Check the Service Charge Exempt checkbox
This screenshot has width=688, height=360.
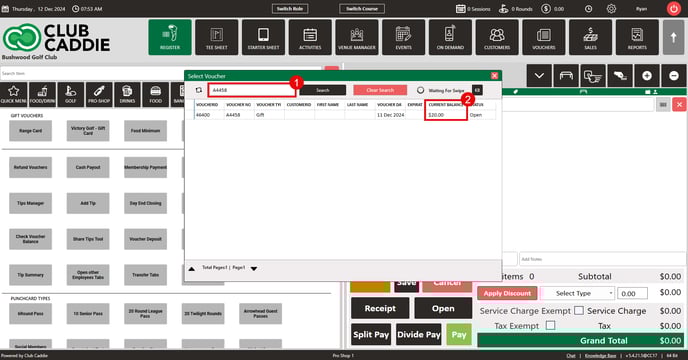(579, 310)
